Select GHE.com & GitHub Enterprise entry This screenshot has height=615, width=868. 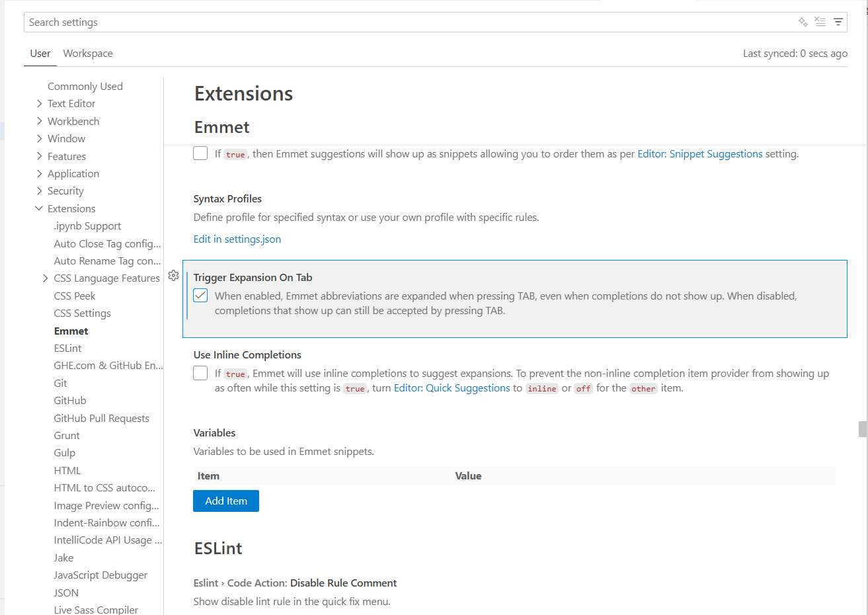[108, 365]
